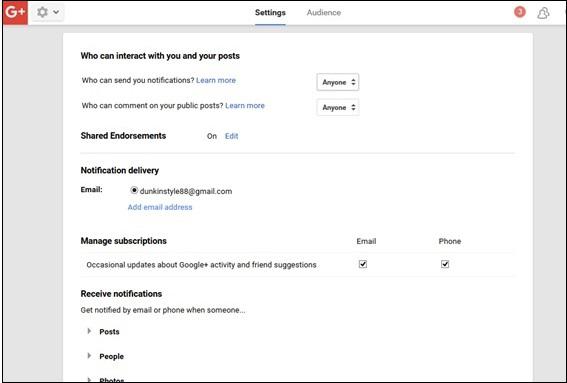Uncheck Phone for occasional Google+ updates
Viewport: 567px width, 383px height.
[445, 264]
